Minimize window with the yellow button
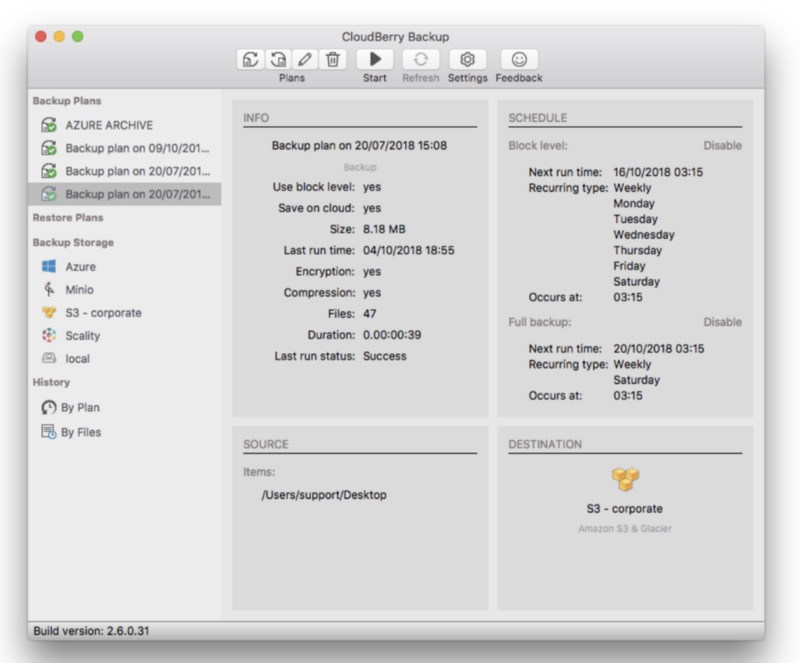 coord(59,36)
